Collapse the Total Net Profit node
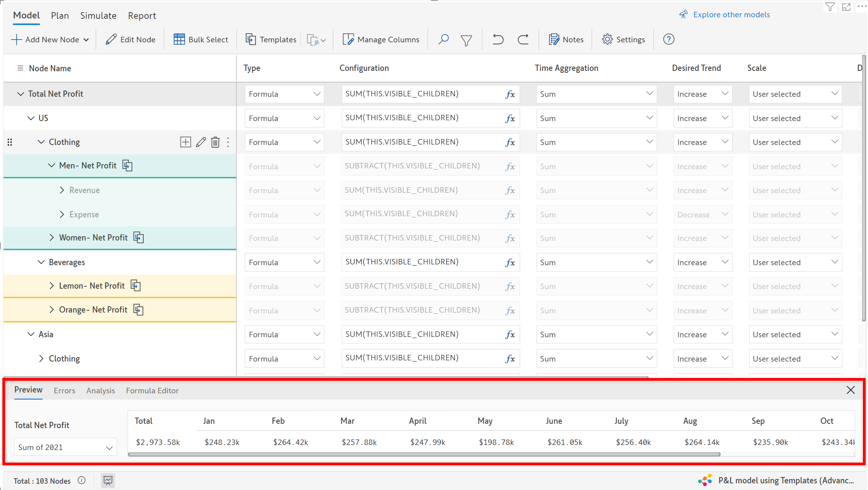The image size is (868, 490). 20,94
